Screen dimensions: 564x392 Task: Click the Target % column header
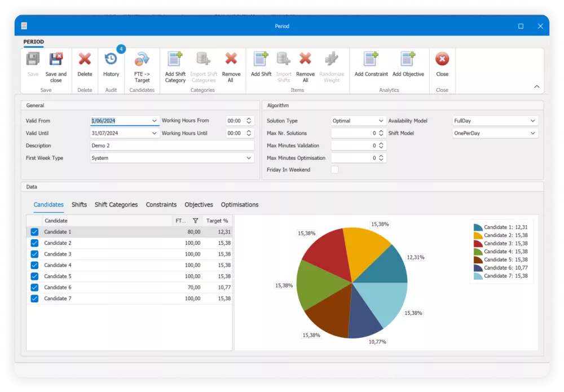coord(217,221)
